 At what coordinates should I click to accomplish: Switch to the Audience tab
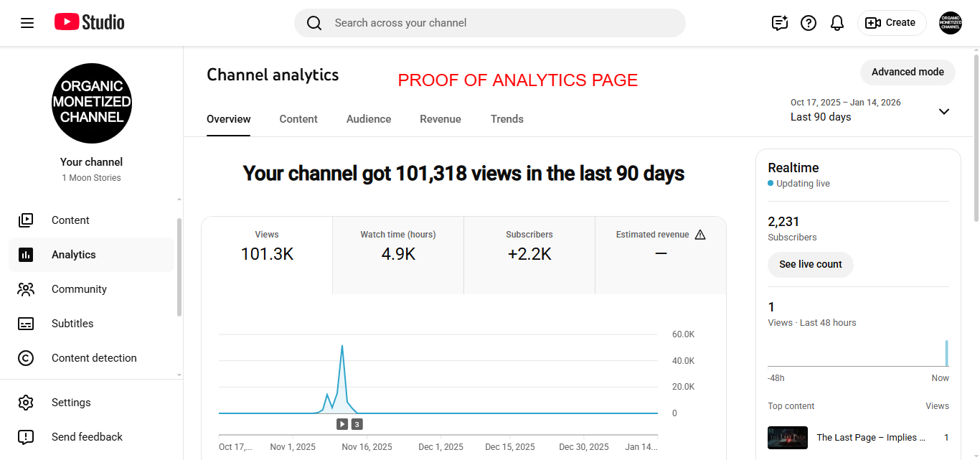pos(369,119)
